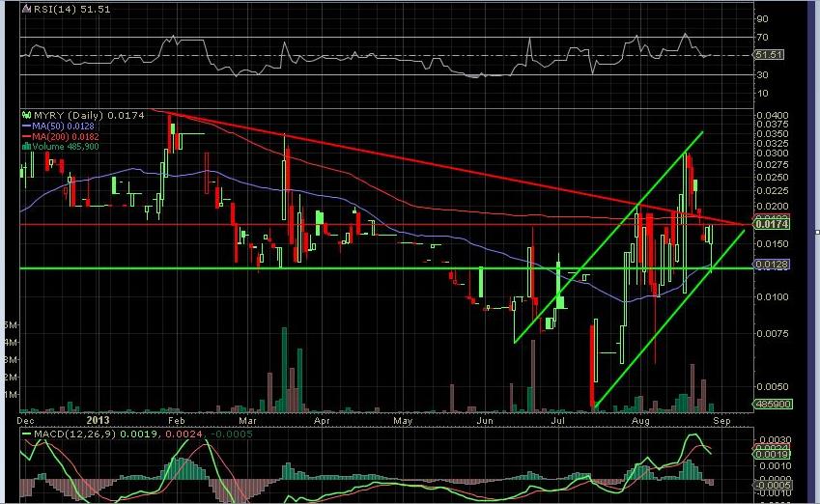Click the Feb date axis label
Viewport: 820px width, 504px height.
click(x=176, y=421)
